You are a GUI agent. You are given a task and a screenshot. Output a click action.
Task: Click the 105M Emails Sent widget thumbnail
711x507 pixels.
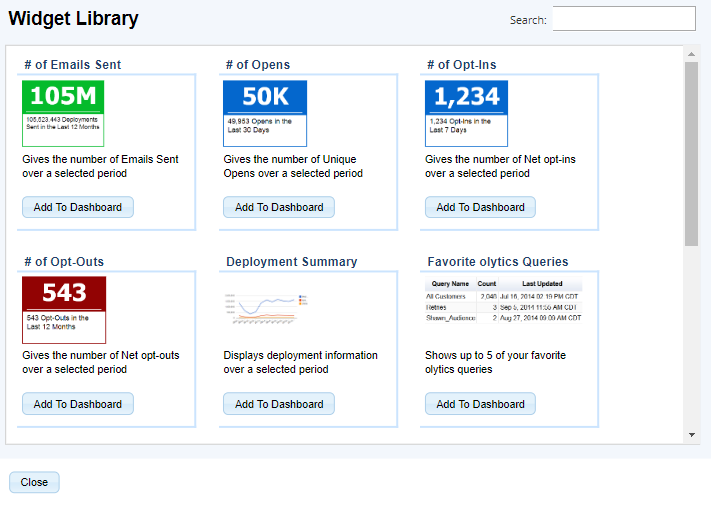[63, 113]
